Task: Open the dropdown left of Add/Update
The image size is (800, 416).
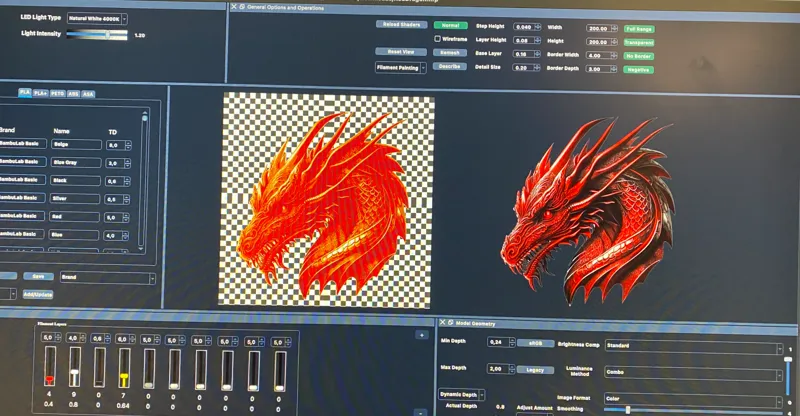Action: [8, 294]
